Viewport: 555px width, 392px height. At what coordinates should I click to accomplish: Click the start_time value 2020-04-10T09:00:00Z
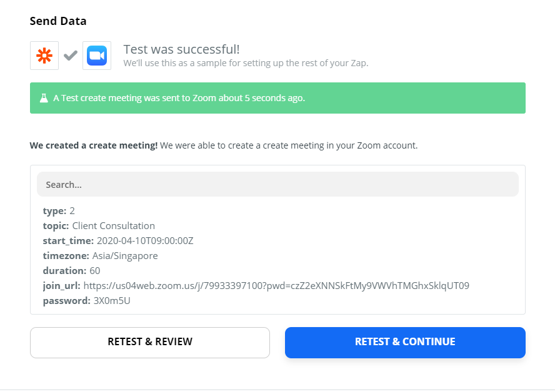click(x=145, y=241)
